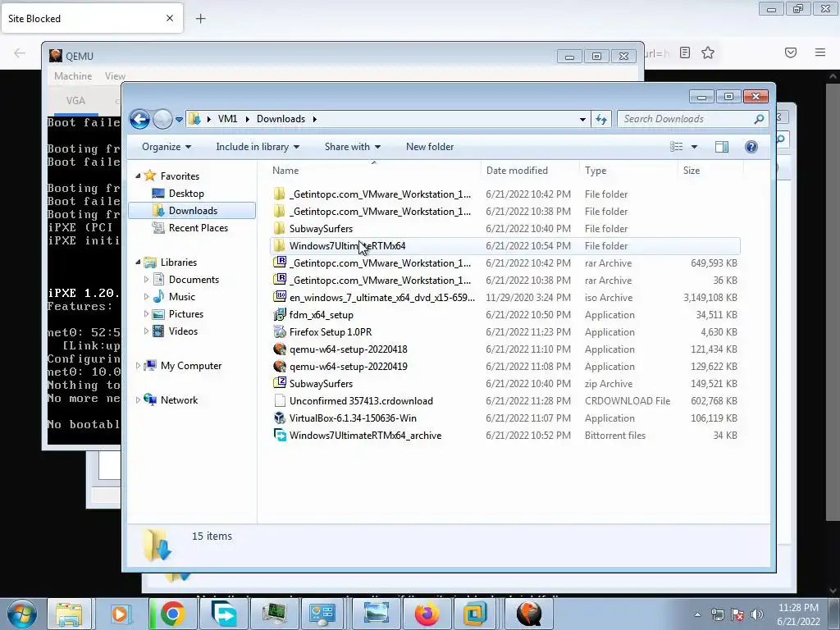The image size is (840, 630).
Task: Select the VirtualBox-6.1.34-150636-Win icon
Action: (x=280, y=418)
